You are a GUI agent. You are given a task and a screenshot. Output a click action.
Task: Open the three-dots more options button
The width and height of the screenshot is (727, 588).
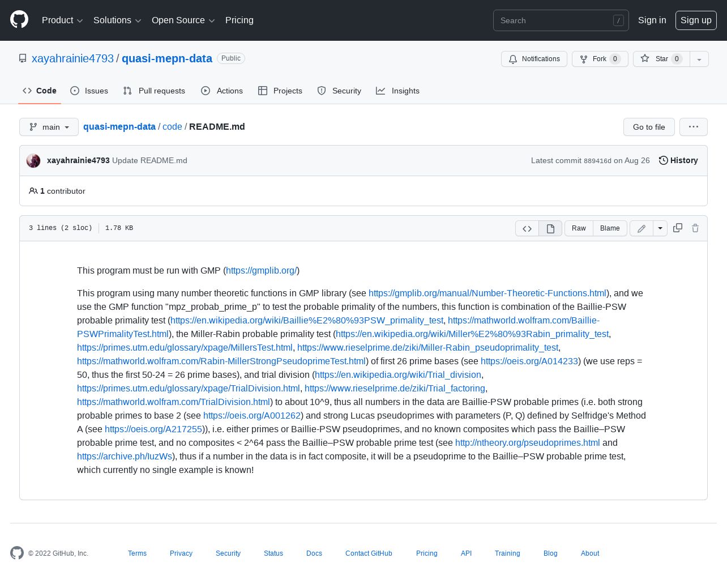(x=694, y=127)
